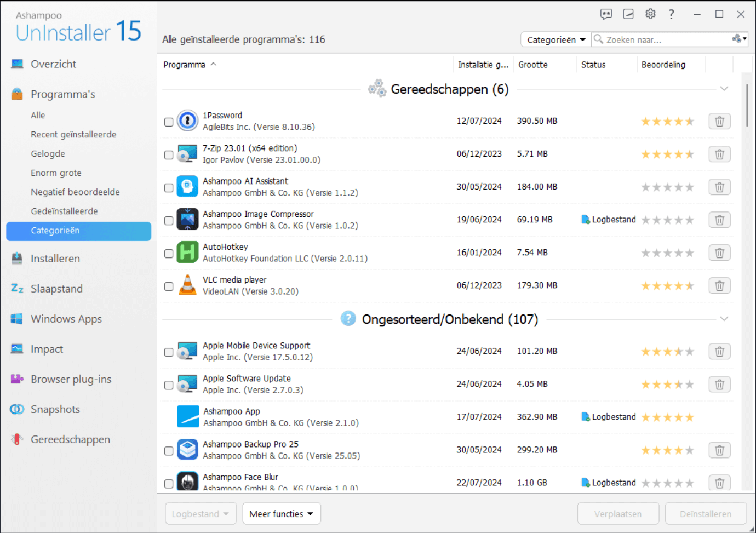Collapse the Gereedschappen (6) group chevron

coord(724,89)
